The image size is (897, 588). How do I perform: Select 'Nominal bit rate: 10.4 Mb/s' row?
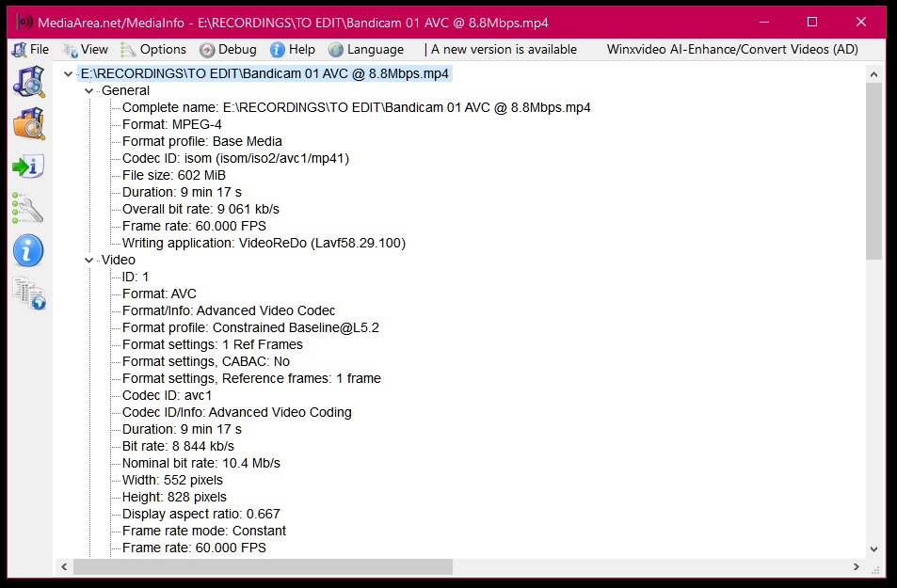coord(201,463)
